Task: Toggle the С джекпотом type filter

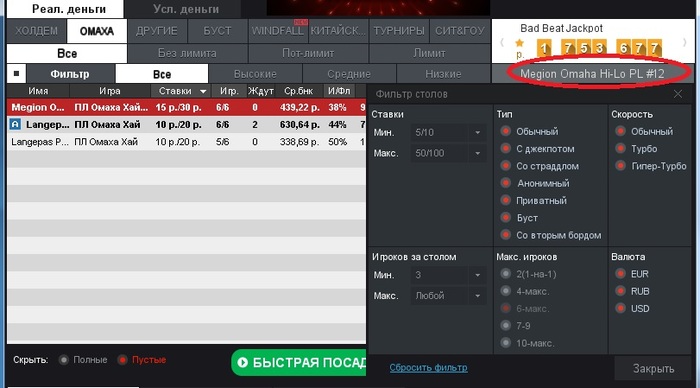Action: pyautogui.click(x=505, y=149)
